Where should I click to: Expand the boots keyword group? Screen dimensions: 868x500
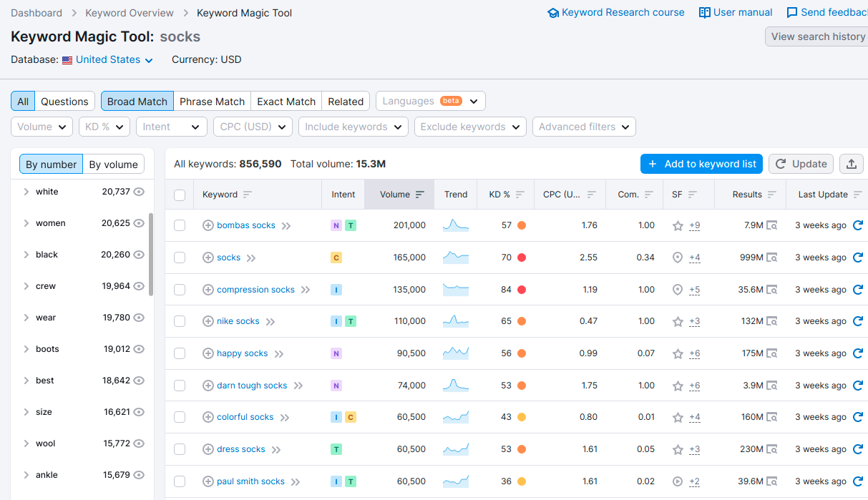pos(26,349)
